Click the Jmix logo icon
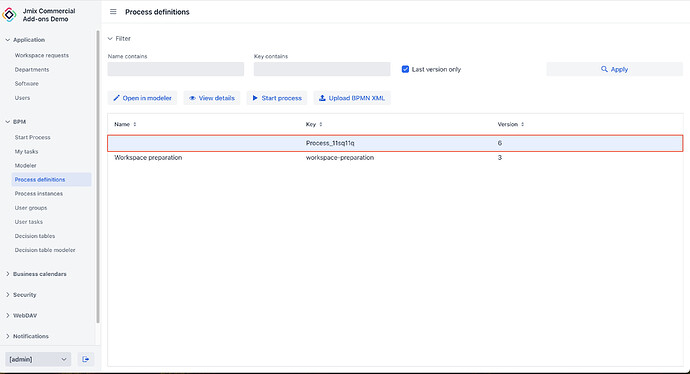 coord(9,15)
